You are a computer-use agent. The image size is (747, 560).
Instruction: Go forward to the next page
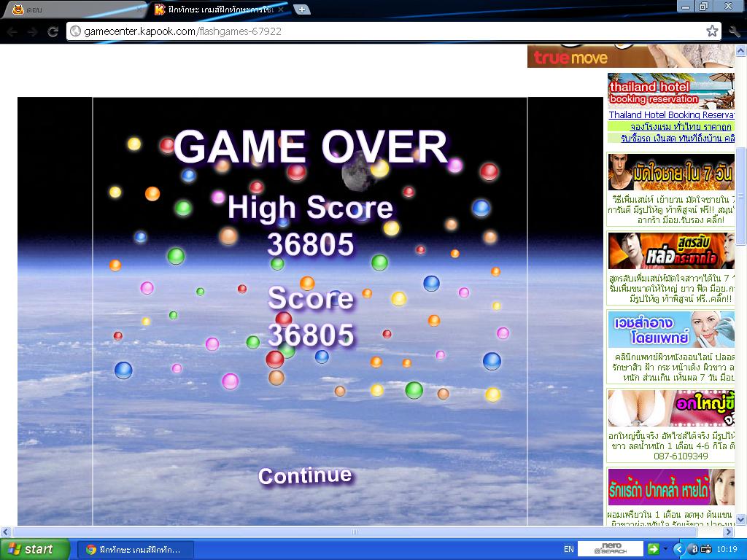click(32, 31)
